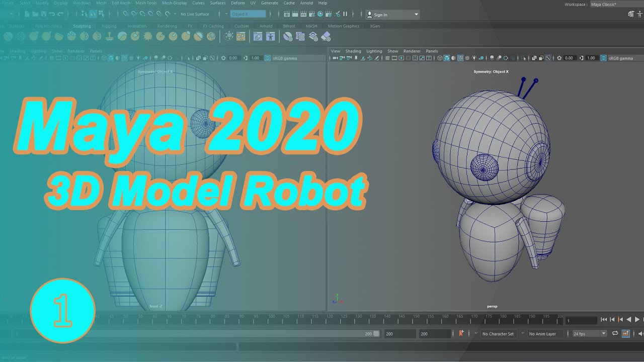This screenshot has width=644, height=362.
Task: Click modeling toolkit icon at top right
Action: tap(631, 14)
